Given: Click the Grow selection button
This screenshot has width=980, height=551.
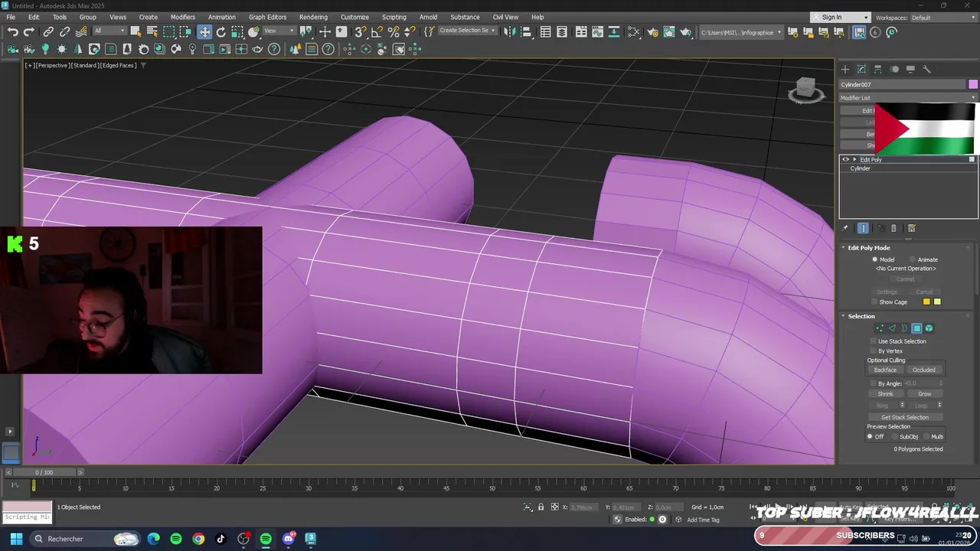Looking at the screenshot, I should (924, 393).
